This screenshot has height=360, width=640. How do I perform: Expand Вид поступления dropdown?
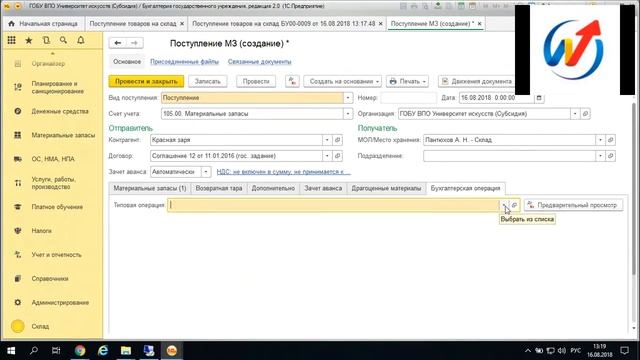pyautogui.click(x=348, y=98)
